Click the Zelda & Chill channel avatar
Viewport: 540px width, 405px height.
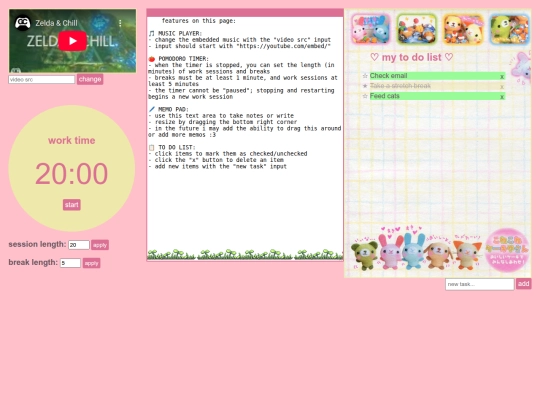click(x=22, y=23)
